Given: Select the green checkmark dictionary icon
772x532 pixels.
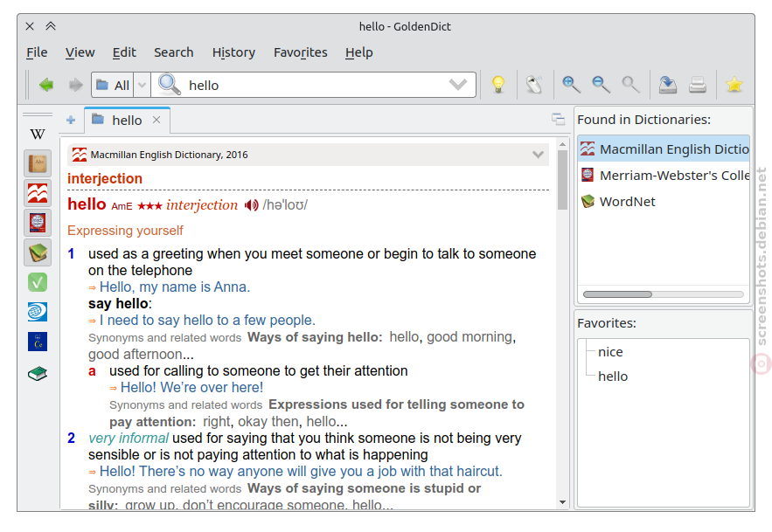Looking at the screenshot, I should tap(38, 282).
